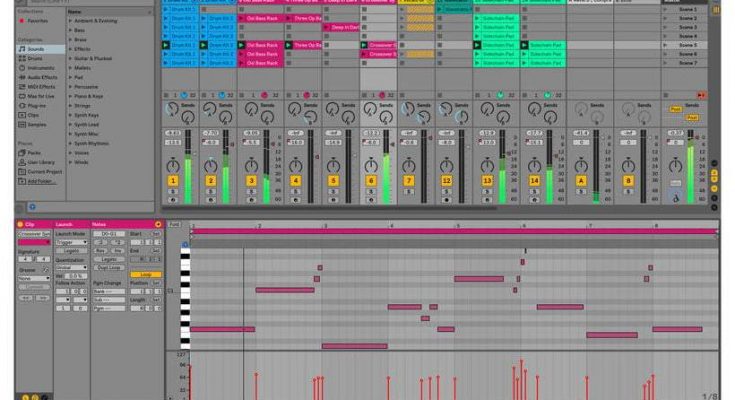Toggle track 3 activator button
This screenshot has width=735, height=400.
click(251, 181)
